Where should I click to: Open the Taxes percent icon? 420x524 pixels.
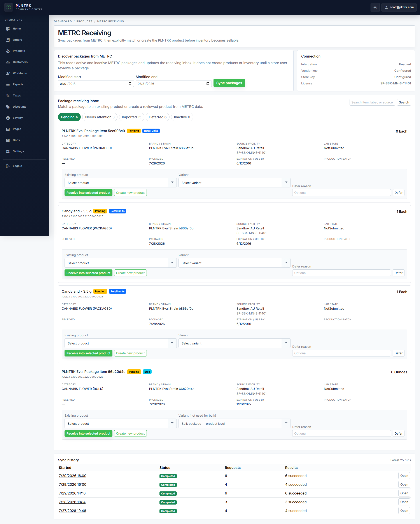point(8,96)
